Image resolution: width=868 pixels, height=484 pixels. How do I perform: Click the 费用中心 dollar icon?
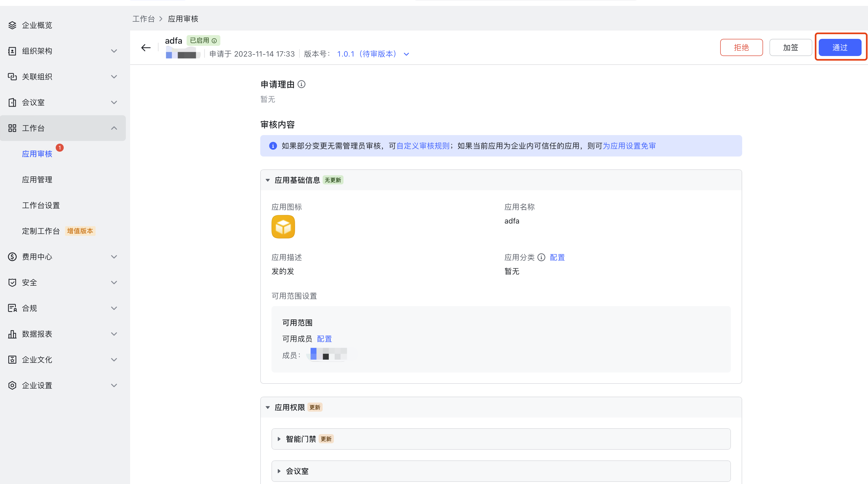pos(12,257)
